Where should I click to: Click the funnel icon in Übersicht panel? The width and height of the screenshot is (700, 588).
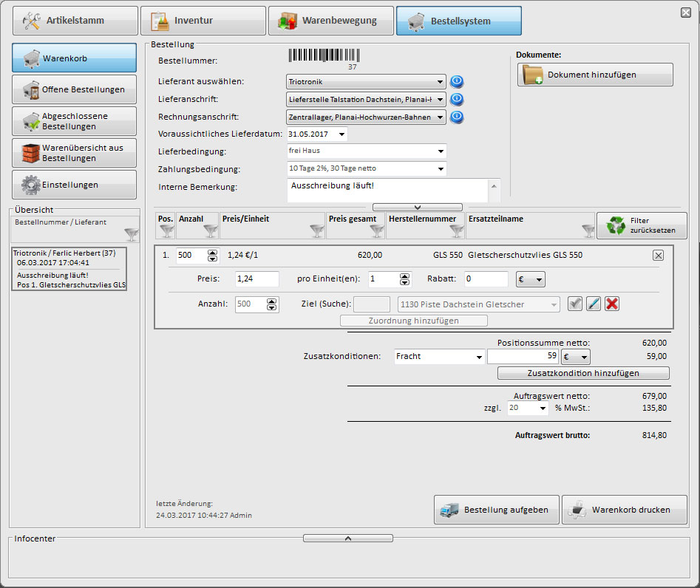(131, 234)
